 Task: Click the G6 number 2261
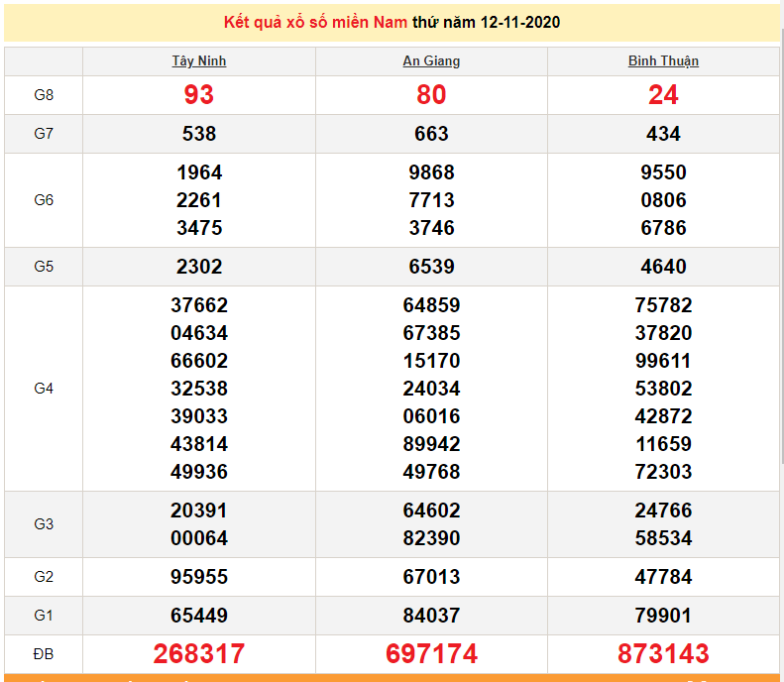click(199, 200)
